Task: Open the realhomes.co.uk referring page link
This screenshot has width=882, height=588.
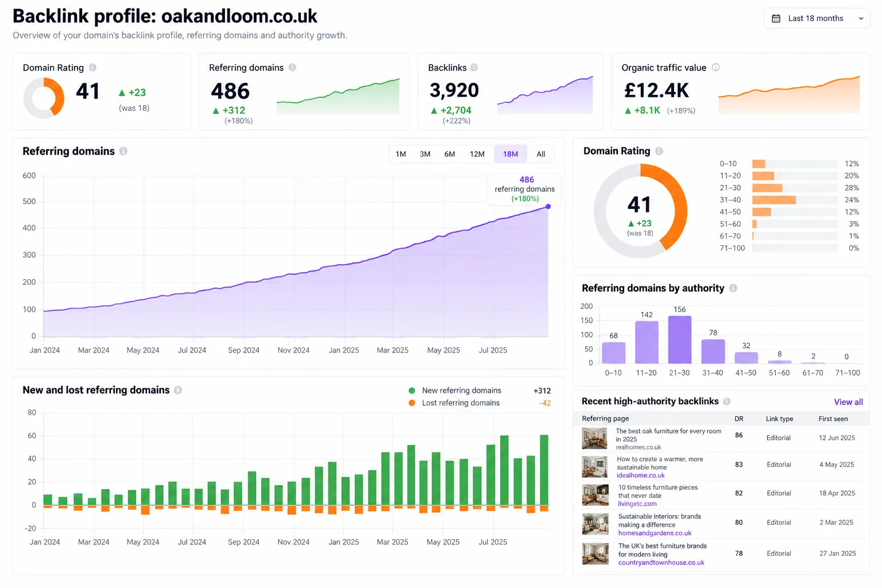Action: [639, 447]
